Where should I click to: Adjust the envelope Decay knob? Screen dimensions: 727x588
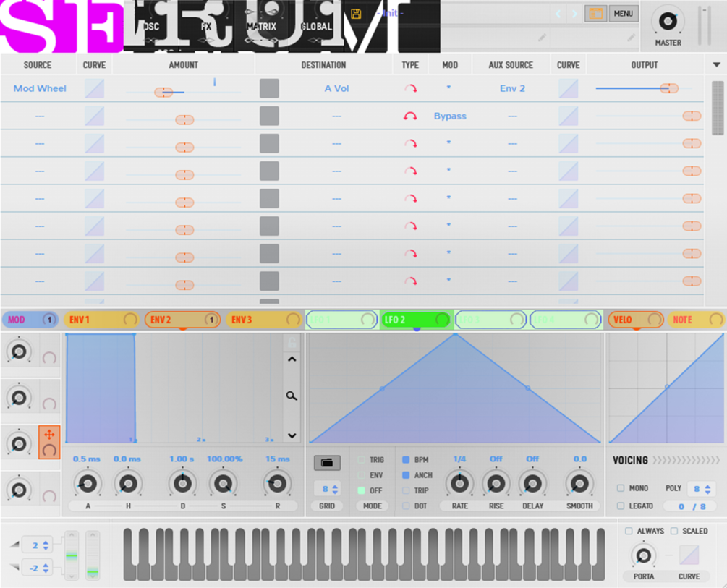[x=183, y=484]
